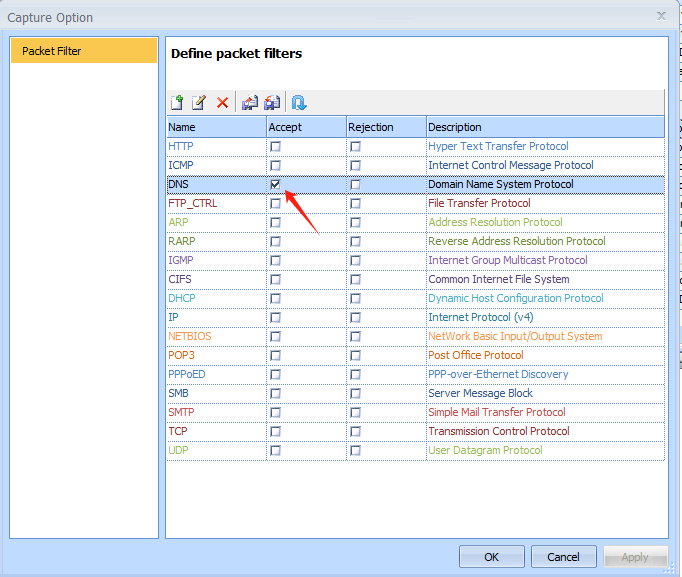
Task: Enable Accept for DHCP
Action: (x=275, y=298)
